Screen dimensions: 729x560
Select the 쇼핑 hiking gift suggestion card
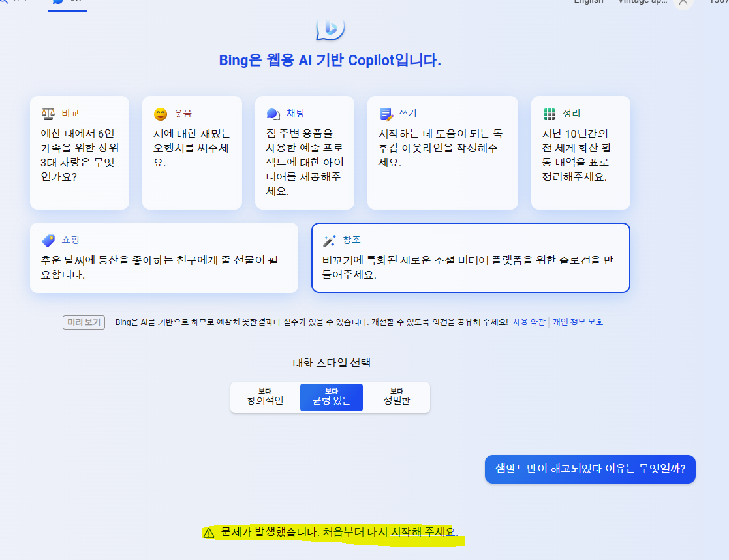[164, 258]
